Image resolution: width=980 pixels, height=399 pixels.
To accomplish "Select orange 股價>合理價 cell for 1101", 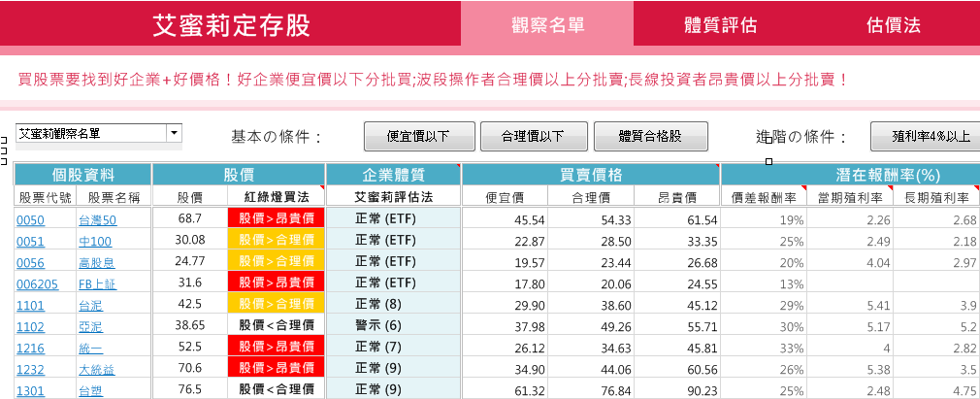I will 277,305.
